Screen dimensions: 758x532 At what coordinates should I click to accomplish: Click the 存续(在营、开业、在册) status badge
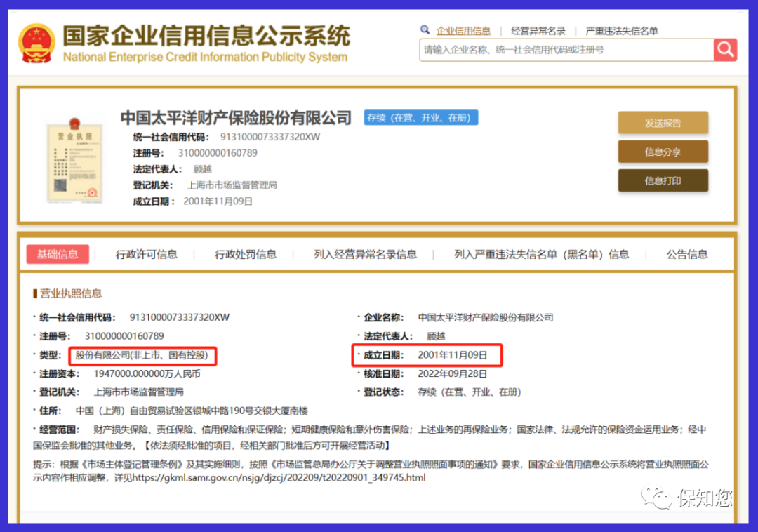(421, 117)
